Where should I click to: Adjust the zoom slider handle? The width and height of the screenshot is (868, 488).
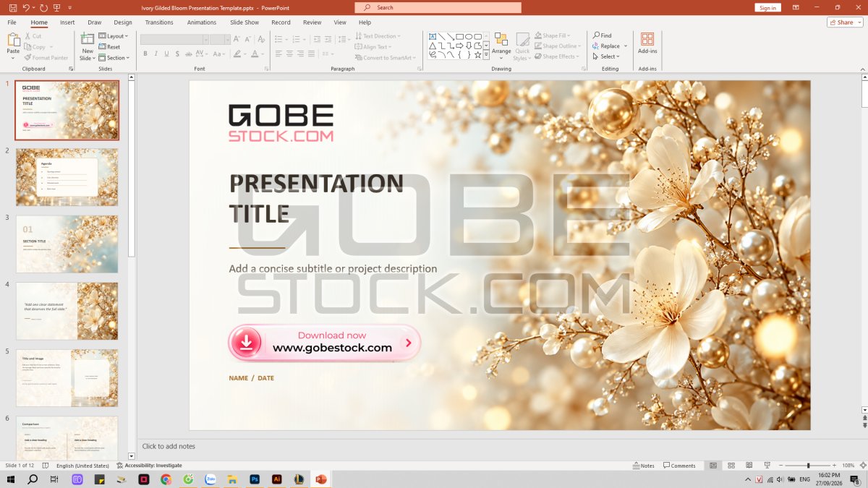809,466
